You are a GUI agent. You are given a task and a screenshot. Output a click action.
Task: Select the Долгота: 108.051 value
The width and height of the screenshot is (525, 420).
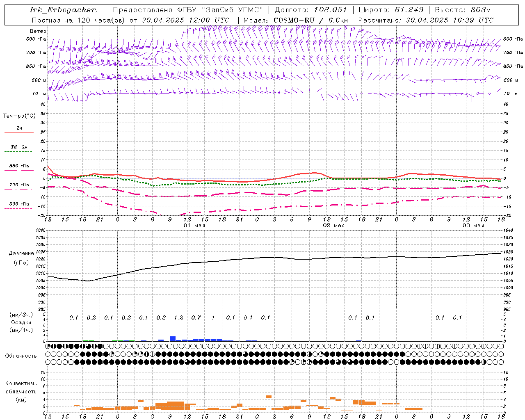310,10
